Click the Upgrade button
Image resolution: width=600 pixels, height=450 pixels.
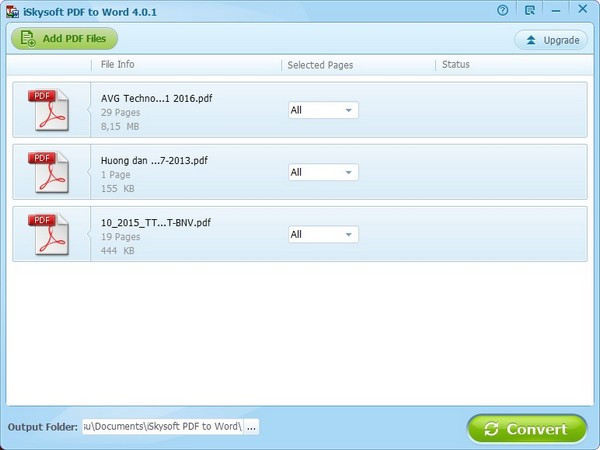coord(552,40)
